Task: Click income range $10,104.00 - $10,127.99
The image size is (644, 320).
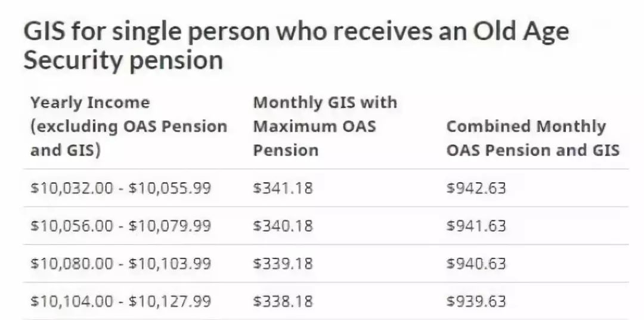Action: click(x=120, y=301)
